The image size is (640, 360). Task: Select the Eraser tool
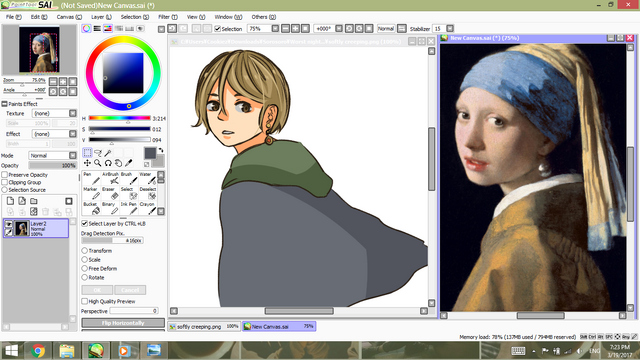[x=110, y=193]
